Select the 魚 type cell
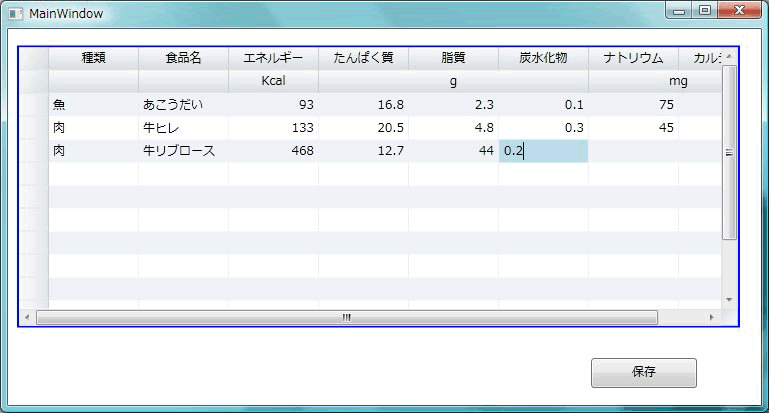The image size is (769, 413). 94,104
